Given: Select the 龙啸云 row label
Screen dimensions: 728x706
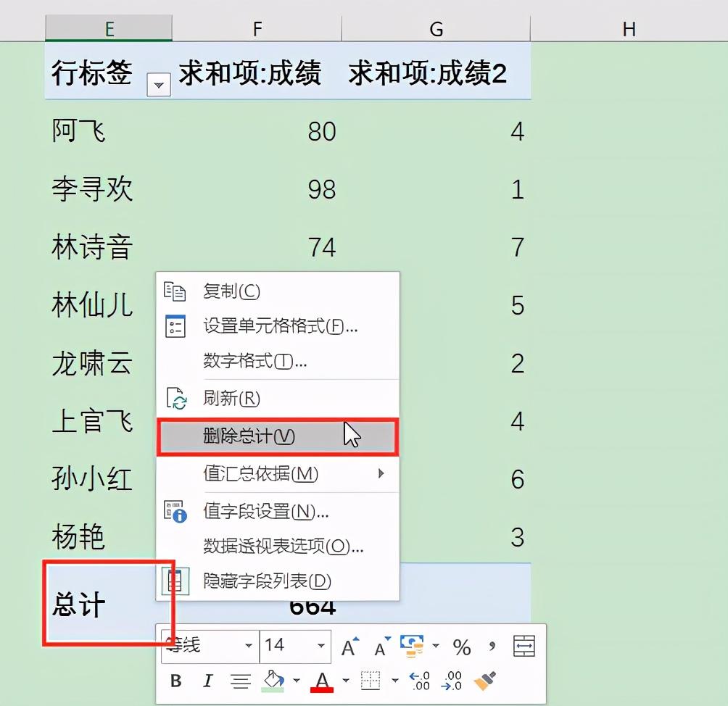Looking at the screenshot, I should point(92,363).
